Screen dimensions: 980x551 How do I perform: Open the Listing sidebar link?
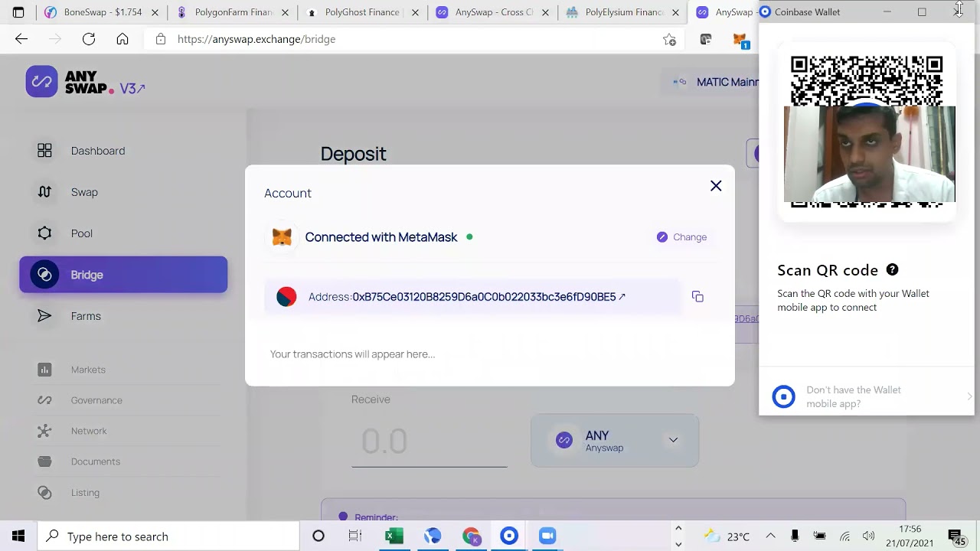pos(85,492)
